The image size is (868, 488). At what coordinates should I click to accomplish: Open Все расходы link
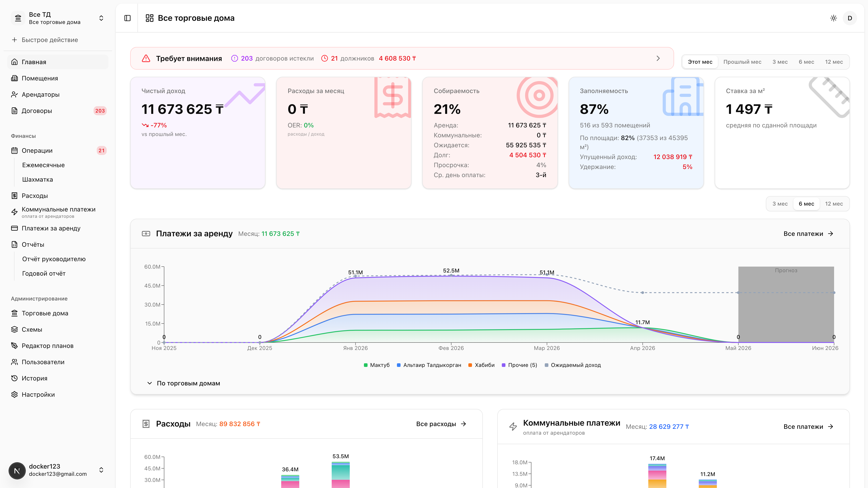pyautogui.click(x=441, y=424)
